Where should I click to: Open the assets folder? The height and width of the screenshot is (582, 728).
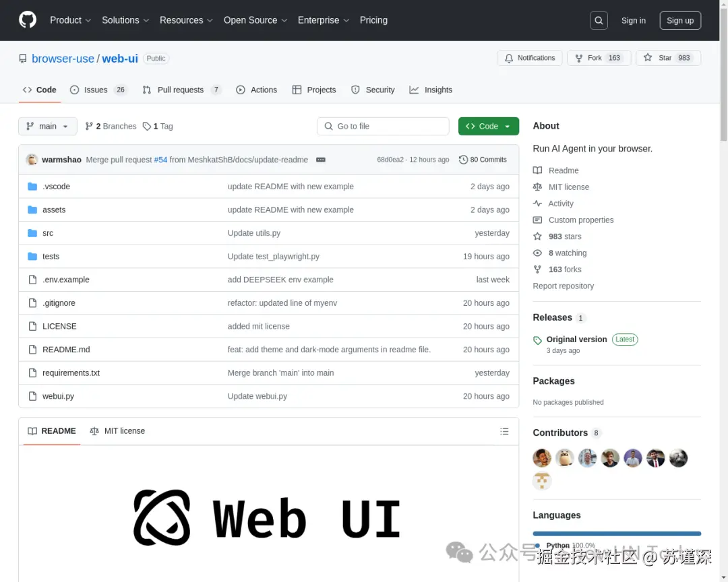54,209
